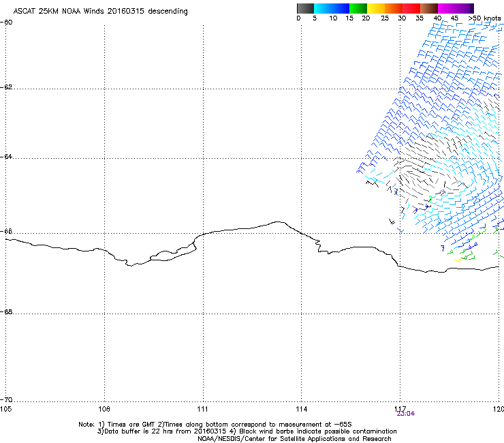Screen dimensions: 504x443
Task: Click the gray 0–5 knots legend segment
Action: tap(305, 8)
